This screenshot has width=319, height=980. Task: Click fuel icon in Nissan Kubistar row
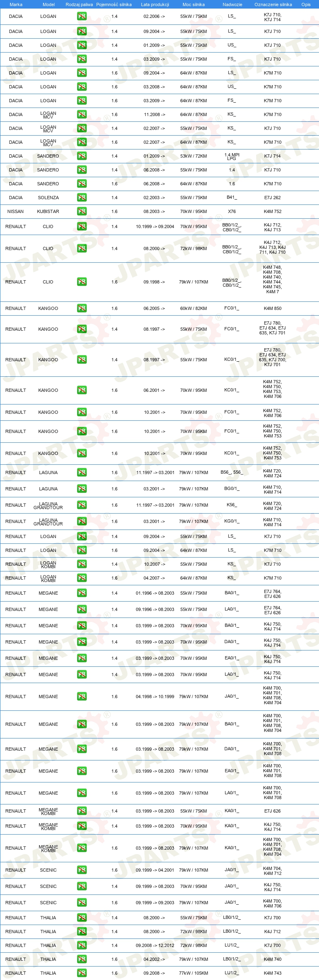point(82,211)
